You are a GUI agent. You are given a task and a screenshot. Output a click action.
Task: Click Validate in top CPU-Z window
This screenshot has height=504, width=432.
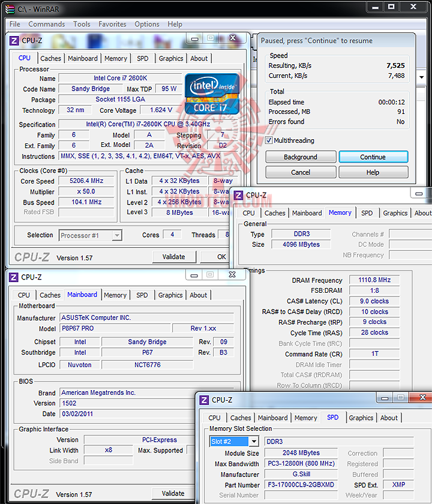point(174,257)
